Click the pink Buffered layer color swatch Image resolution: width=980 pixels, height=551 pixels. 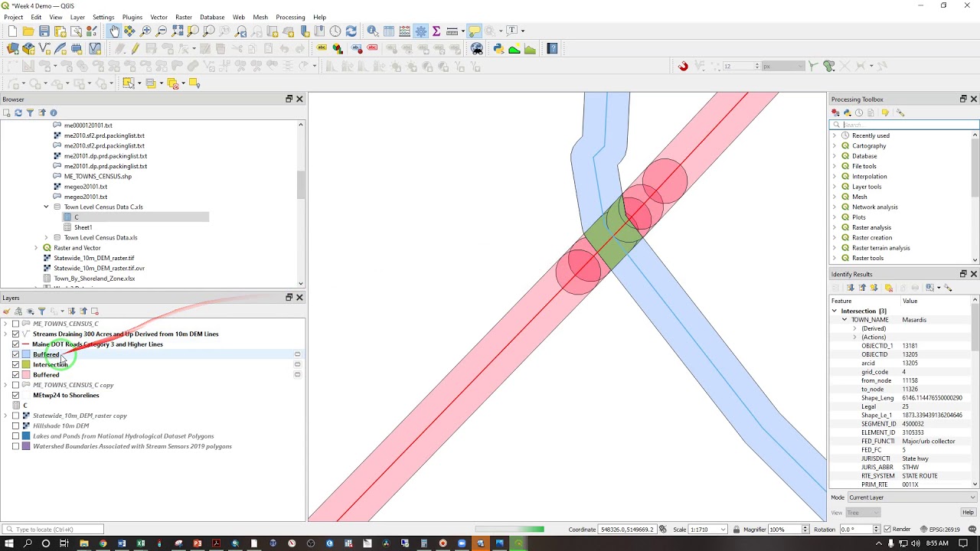pyautogui.click(x=26, y=375)
